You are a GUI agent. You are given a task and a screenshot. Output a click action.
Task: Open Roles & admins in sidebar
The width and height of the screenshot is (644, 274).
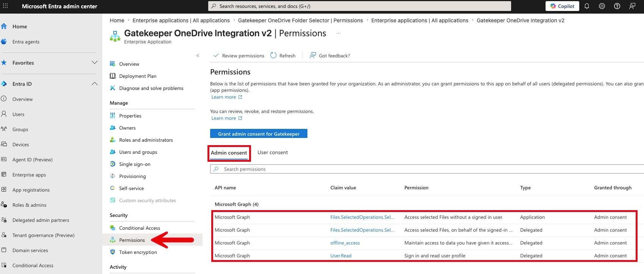[29, 205]
